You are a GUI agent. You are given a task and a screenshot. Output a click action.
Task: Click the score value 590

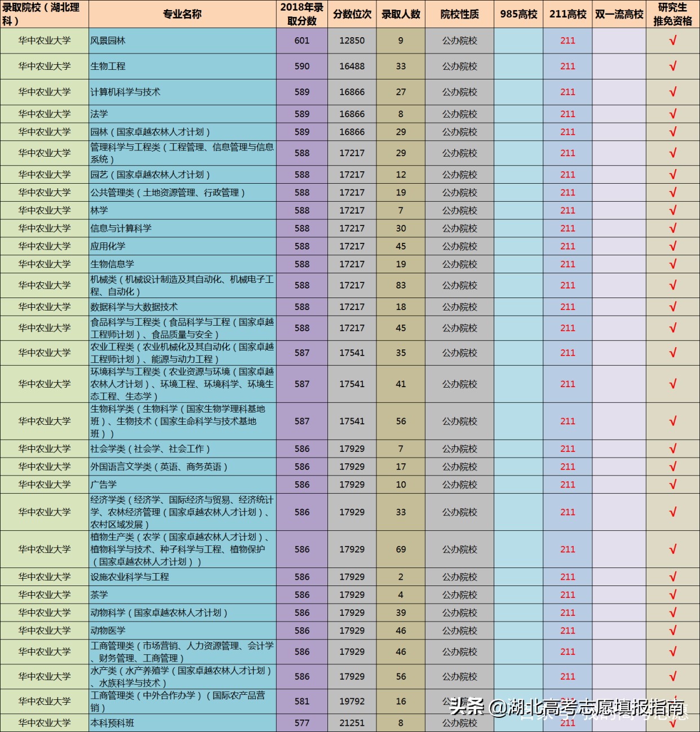[302, 66]
